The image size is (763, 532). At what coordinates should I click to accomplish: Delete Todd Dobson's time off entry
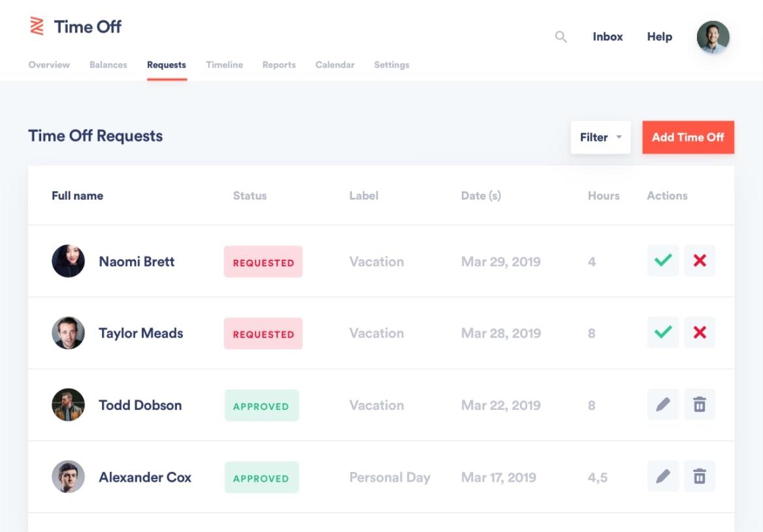tap(700, 405)
